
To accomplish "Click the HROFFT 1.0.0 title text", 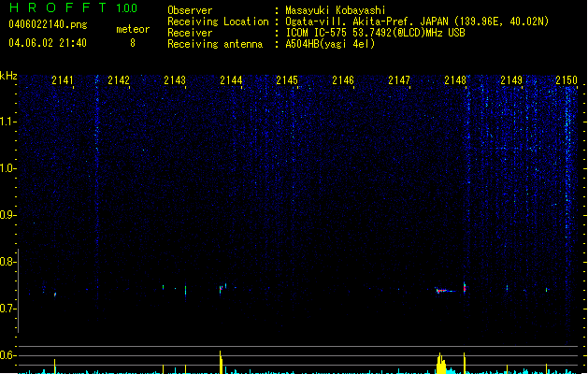I will [x=74, y=7].
